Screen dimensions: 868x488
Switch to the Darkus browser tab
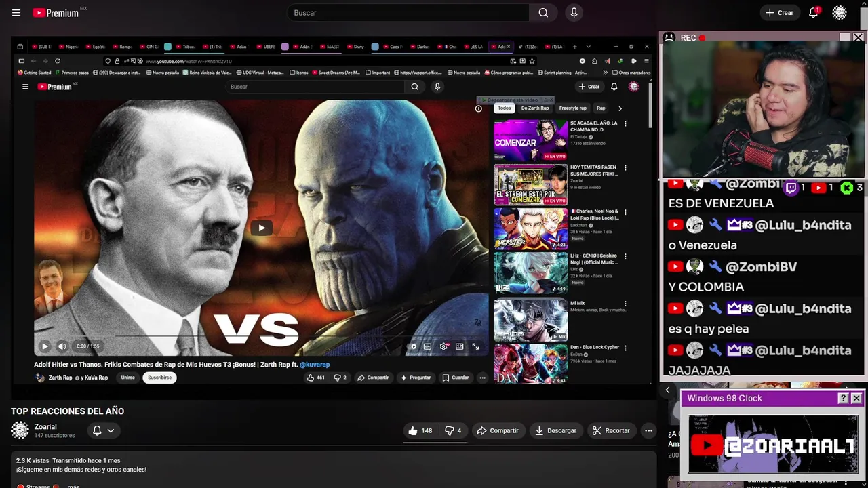click(x=419, y=47)
